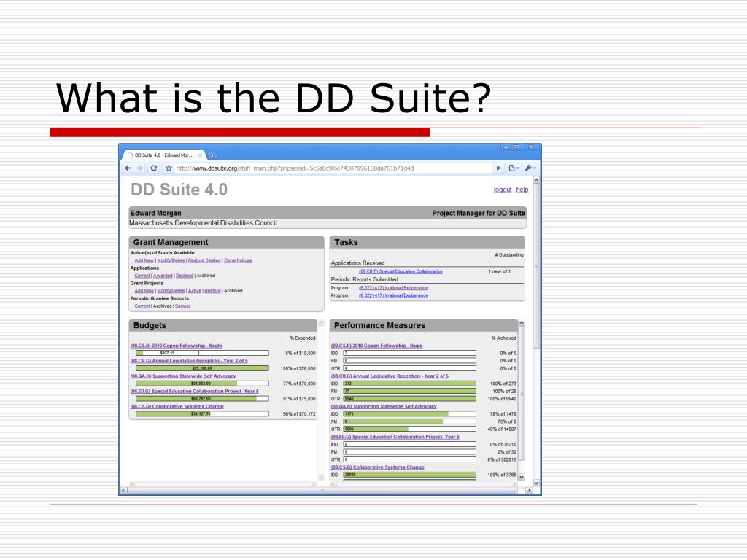Click the logout link
The height and width of the screenshot is (560, 747).
[x=503, y=190]
